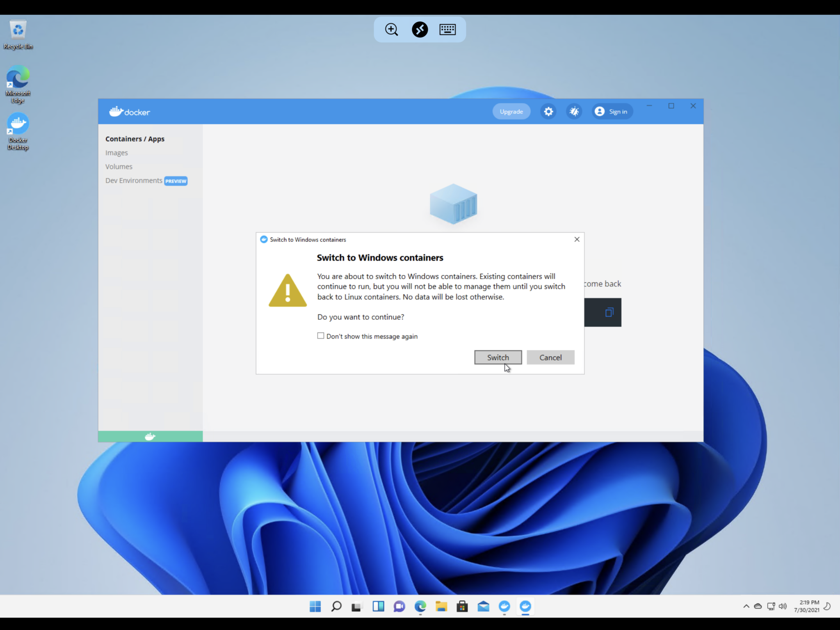Click the whale icon in green status bar

click(150, 436)
